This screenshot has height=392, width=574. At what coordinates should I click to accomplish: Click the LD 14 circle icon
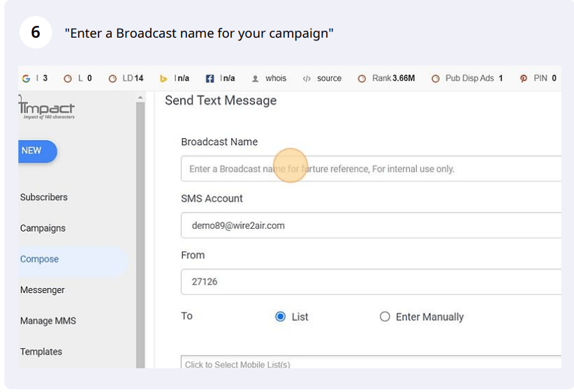click(112, 79)
